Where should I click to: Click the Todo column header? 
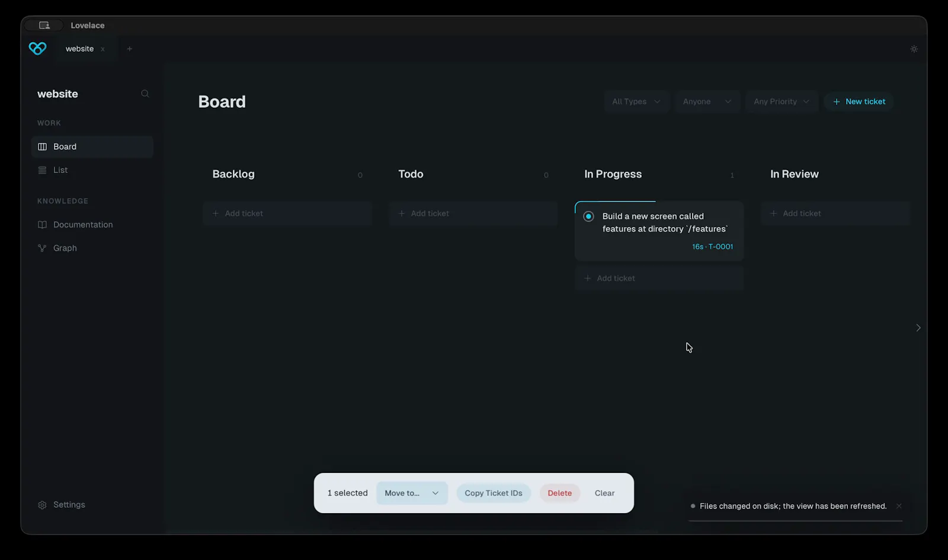click(411, 174)
